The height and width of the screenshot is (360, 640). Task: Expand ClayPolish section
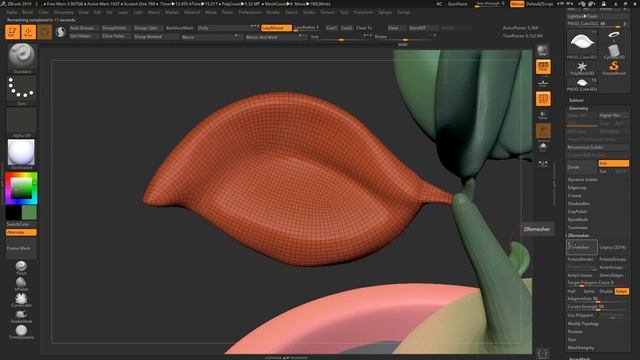[577, 212]
